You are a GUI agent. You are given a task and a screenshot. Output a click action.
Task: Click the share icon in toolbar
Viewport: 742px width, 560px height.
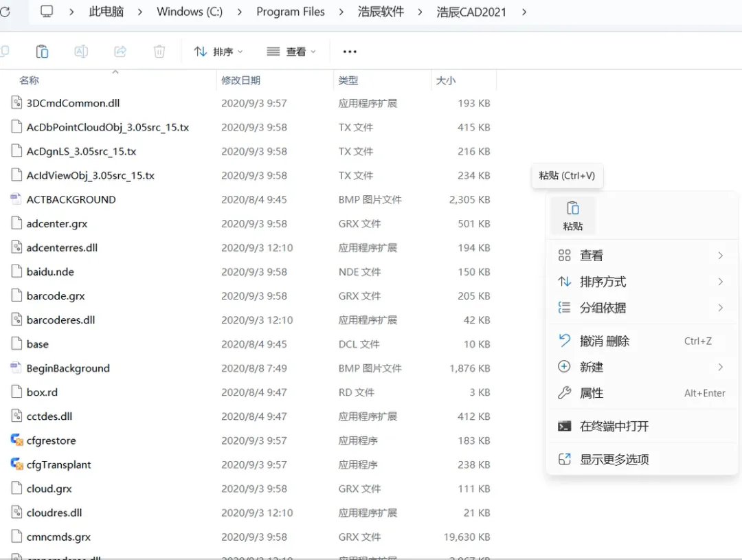pos(120,51)
